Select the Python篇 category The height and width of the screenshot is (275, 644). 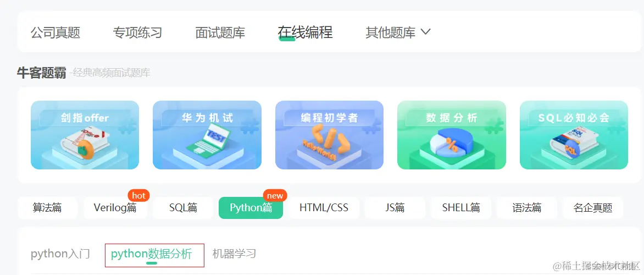click(x=251, y=207)
